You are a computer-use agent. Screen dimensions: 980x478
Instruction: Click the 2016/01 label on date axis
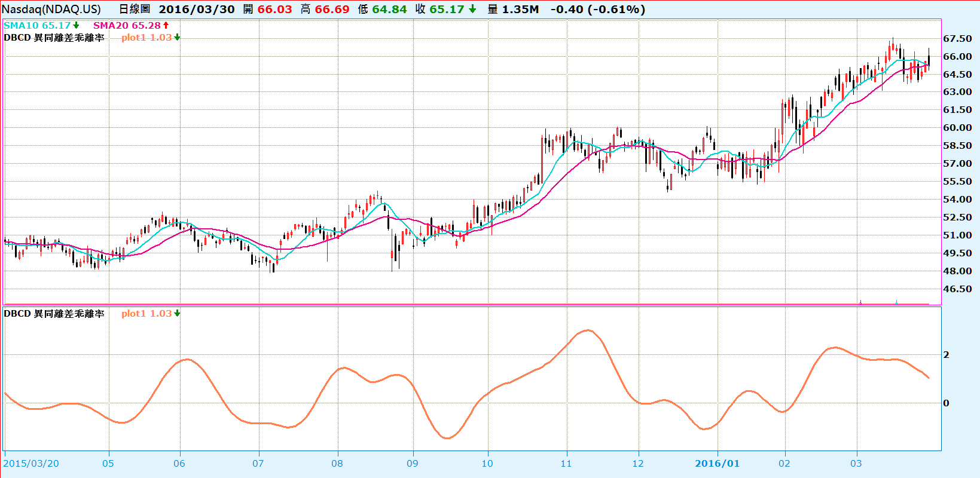[x=717, y=463]
